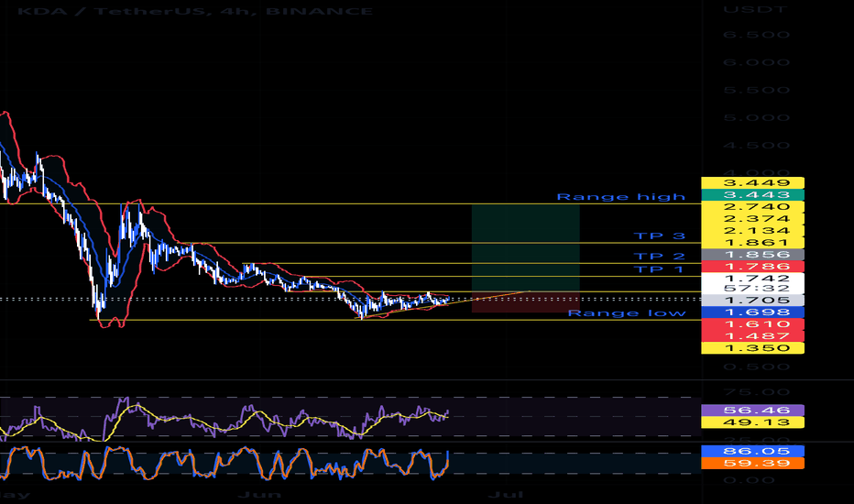Click the orange stochastic value 59.39
The width and height of the screenshot is (854, 504).
click(x=752, y=463)
